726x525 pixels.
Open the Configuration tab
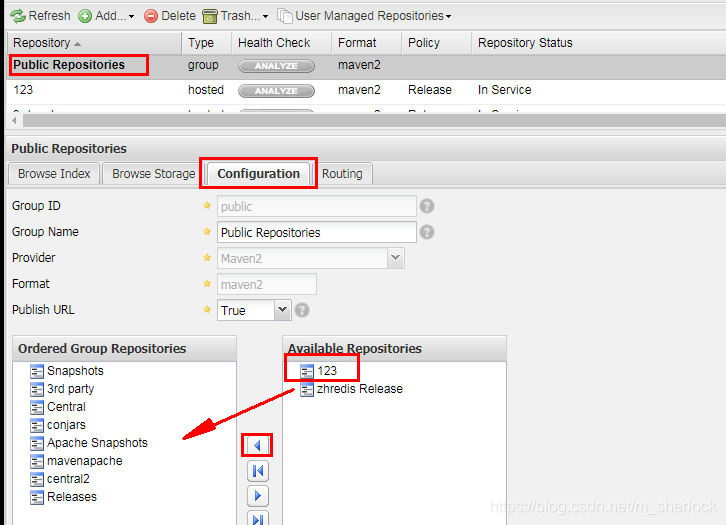pos(258,174)
